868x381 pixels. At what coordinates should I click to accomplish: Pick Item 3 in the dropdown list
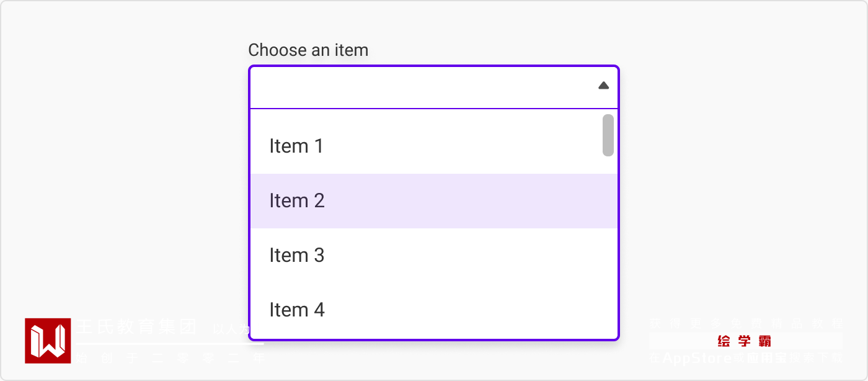coord(297,256)
